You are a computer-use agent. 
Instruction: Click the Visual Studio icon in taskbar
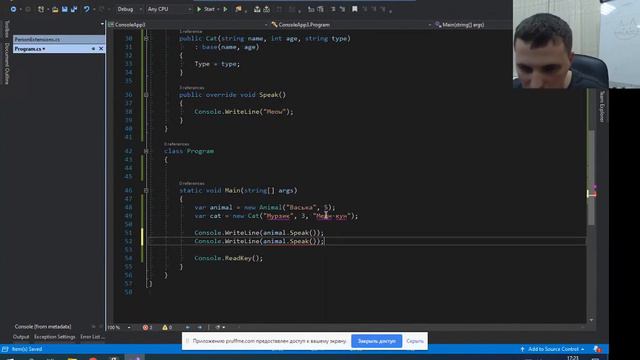135,358
